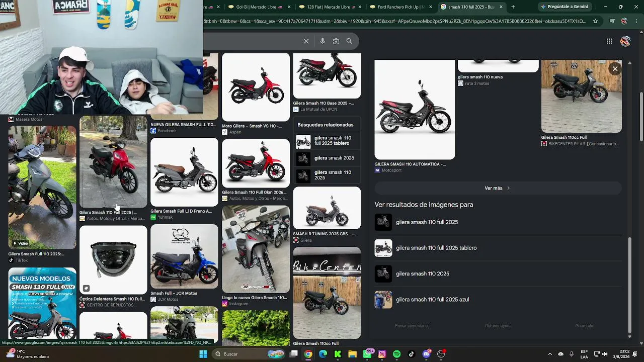Open suggestion 'gilera smash 110 full 2025'
644x362 pixels.
tap(498, 222)
